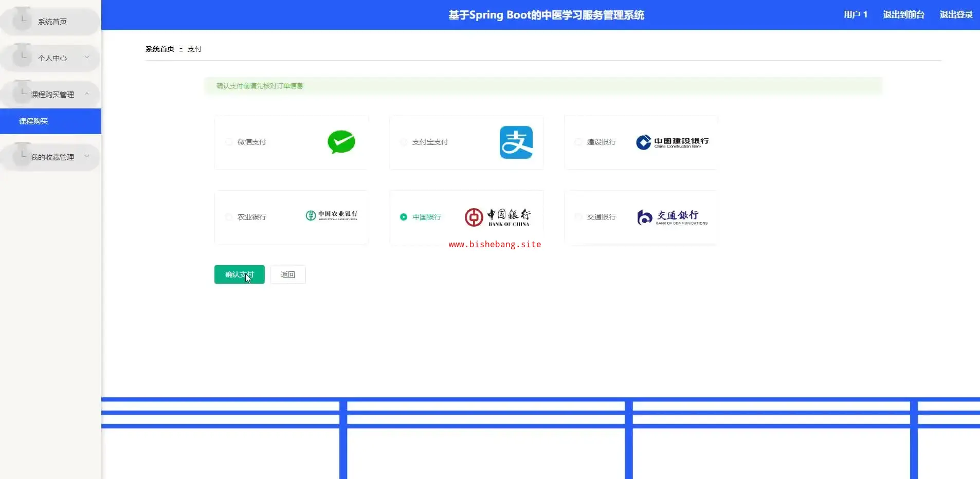This screenshot has height=479, width=980.
Task: Expand the 我的收藏管理 menu chevron
Action: 87,156
